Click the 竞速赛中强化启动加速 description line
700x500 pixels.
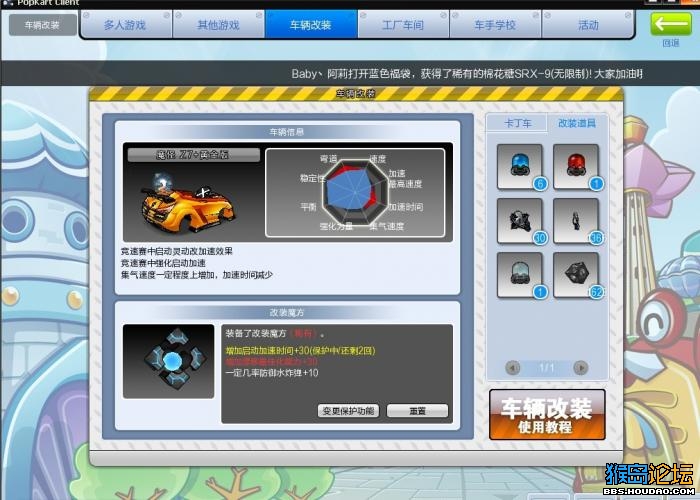[163, 263]
